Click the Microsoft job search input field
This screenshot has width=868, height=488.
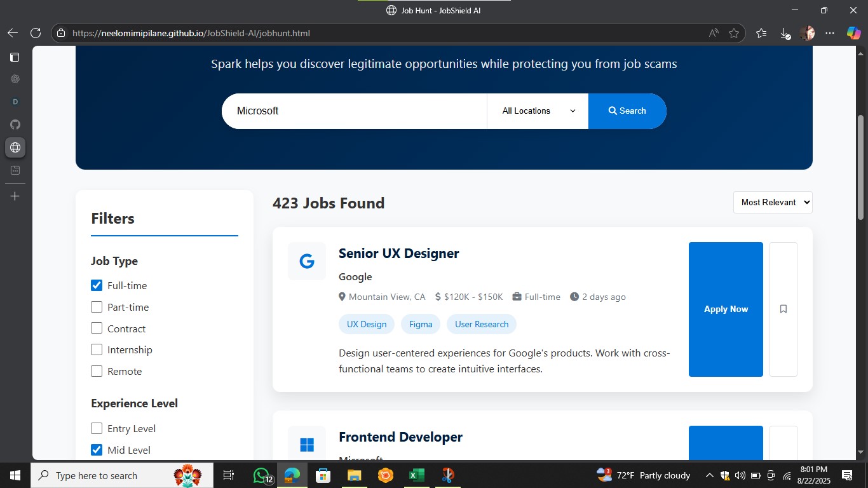click(x=354, y=111)
